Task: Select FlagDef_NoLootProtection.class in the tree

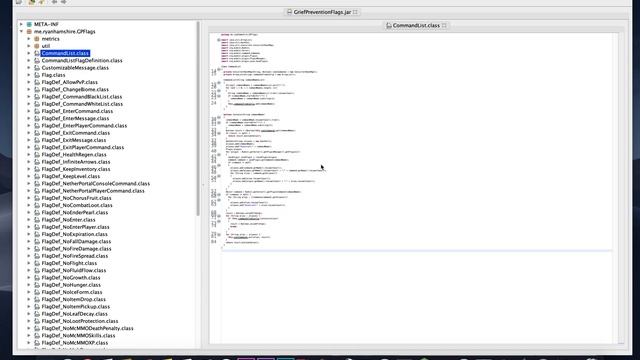Action: point(80,321)
